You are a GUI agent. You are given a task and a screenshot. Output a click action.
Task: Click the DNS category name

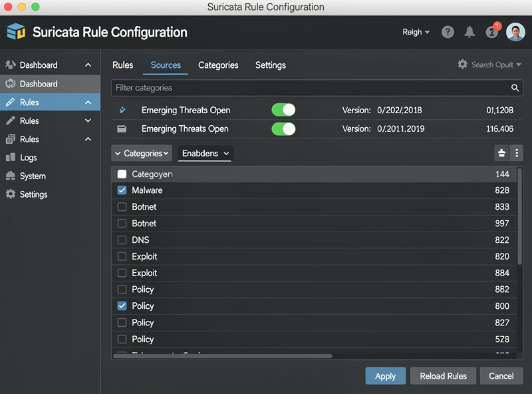140,240
